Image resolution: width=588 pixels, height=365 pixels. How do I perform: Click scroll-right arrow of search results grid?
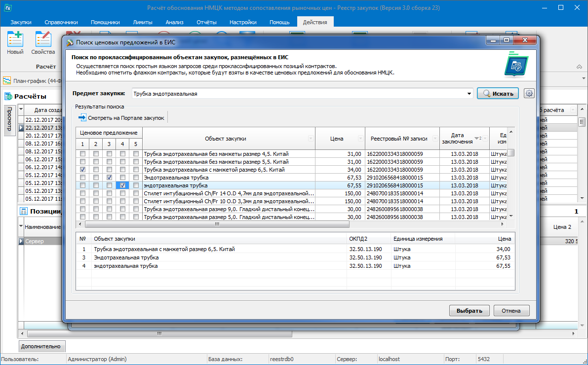(503, 224)
